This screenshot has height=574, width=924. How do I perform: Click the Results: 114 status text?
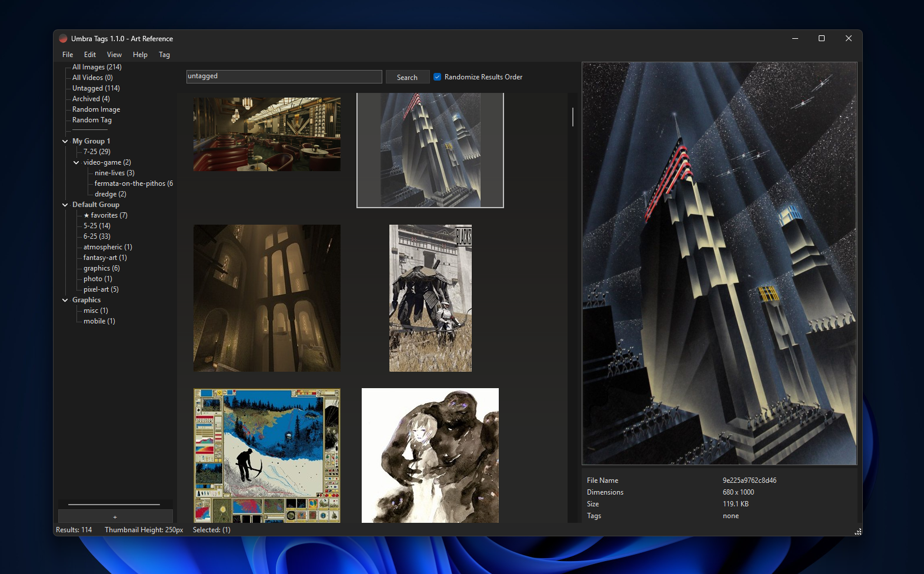click(x=74, y=530)
